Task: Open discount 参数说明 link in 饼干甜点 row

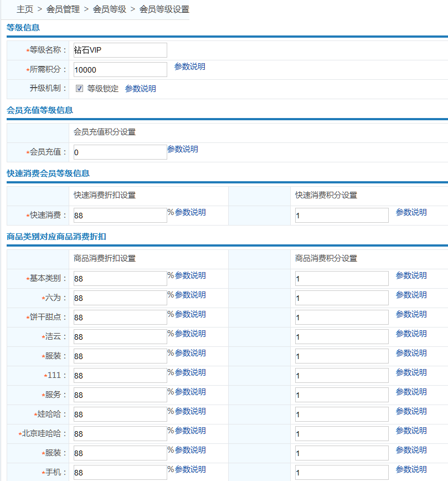Action: click(190, 314)
